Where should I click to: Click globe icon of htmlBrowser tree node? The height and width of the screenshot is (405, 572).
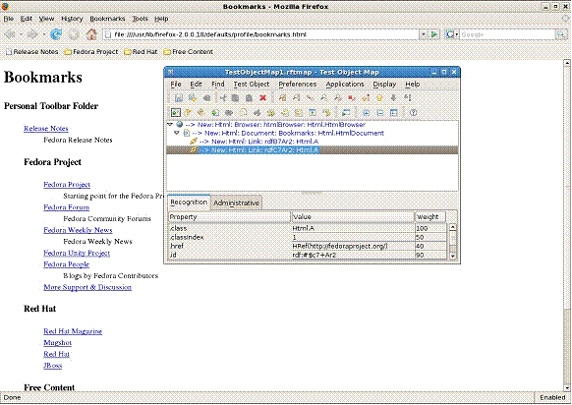tap(179, 124)
